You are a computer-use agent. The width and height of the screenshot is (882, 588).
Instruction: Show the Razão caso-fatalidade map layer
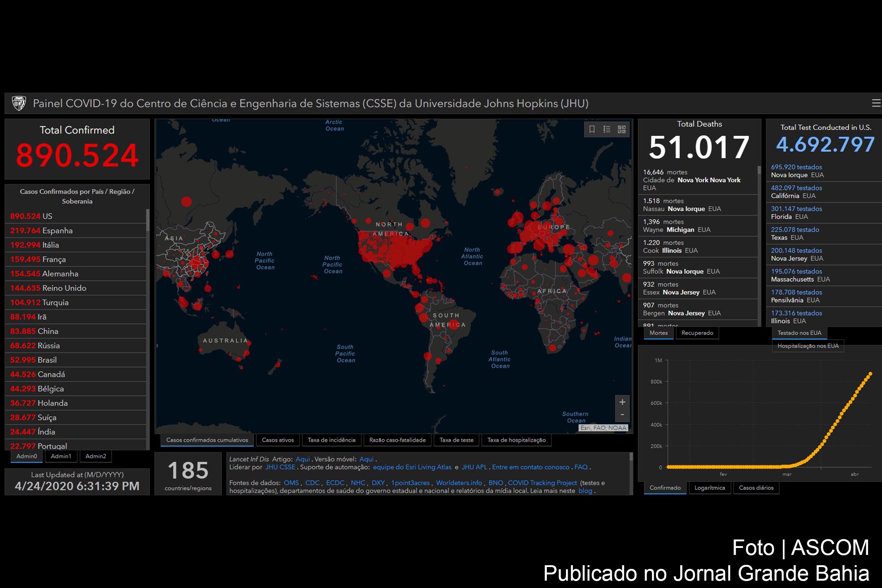(397, 440)
